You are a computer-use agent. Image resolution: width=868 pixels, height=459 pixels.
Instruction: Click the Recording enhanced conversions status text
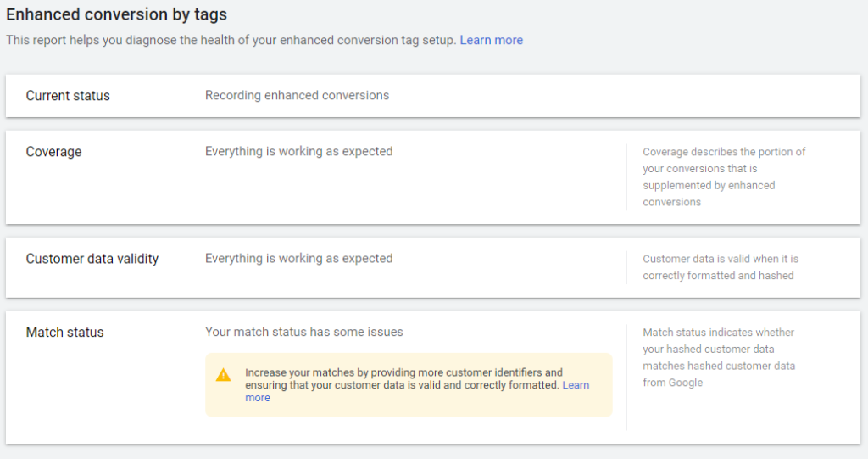point(297,95)
